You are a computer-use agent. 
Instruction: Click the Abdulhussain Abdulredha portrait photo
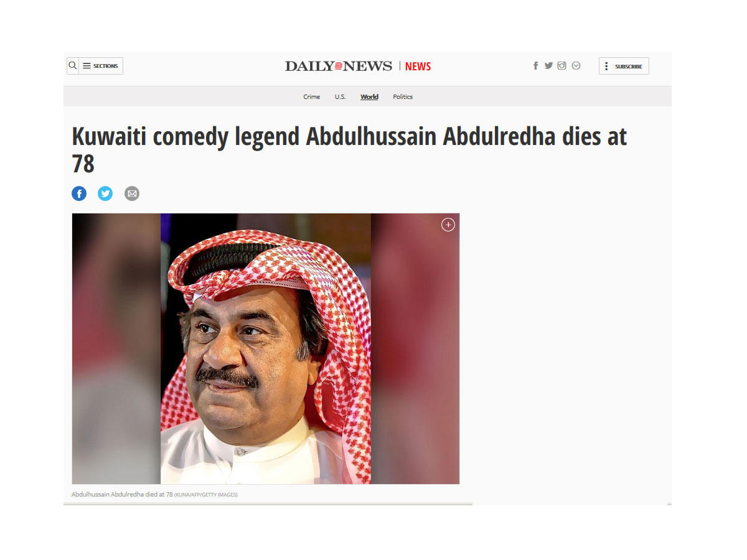266,348
